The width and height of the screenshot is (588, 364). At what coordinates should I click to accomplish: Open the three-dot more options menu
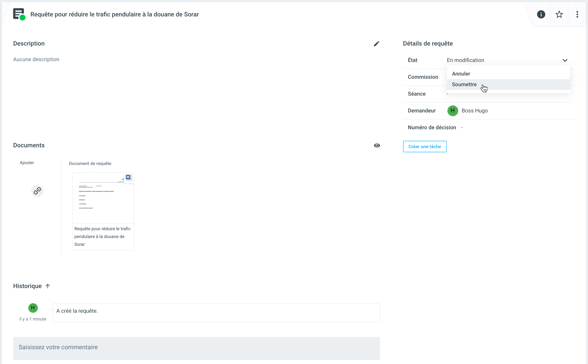point(577,14)
